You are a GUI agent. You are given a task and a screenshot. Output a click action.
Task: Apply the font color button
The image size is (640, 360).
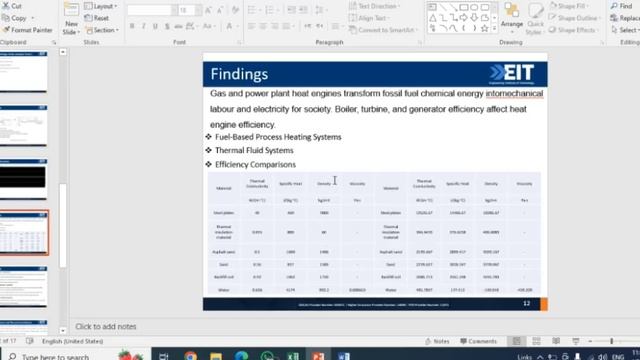[x=229, y=27]
